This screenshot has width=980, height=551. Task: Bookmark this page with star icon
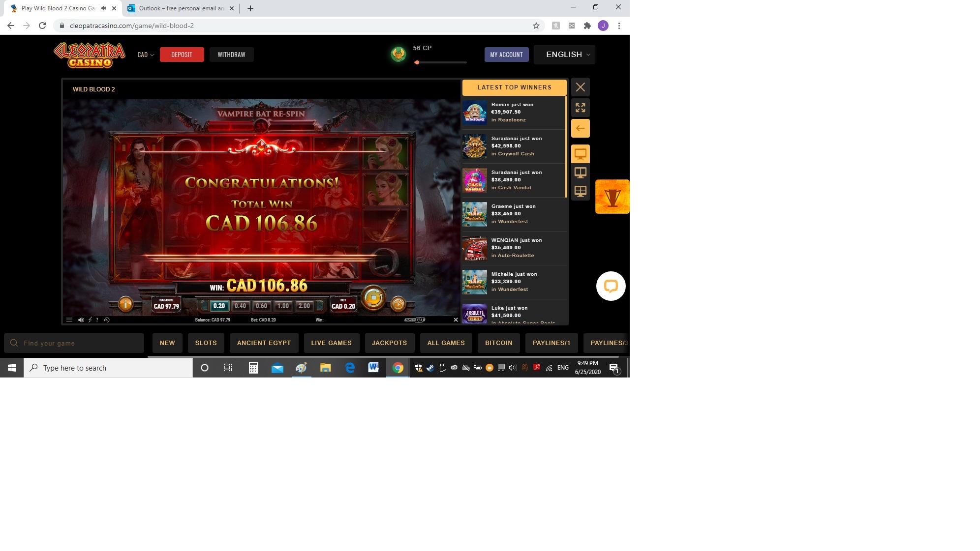point(536,26)
